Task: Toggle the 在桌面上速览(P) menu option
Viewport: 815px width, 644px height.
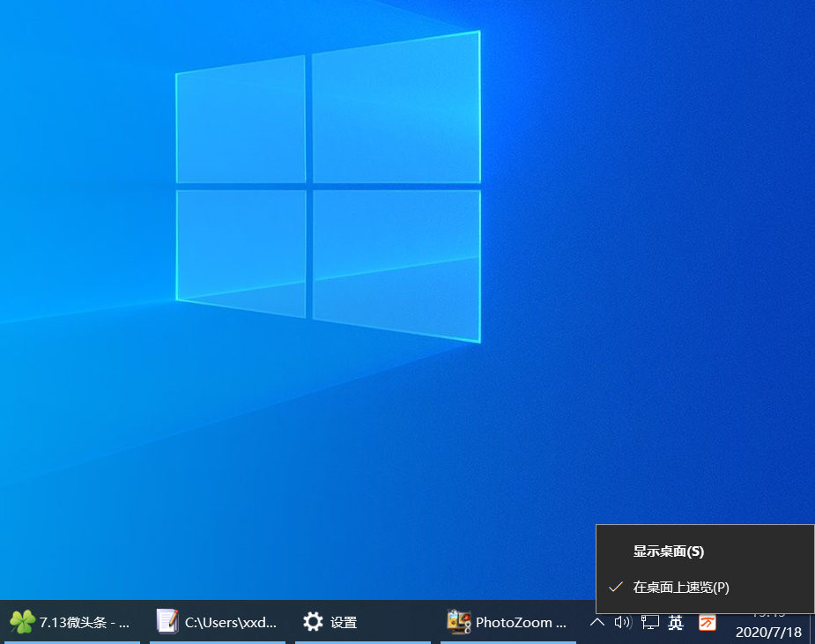Action: pyautogui.click(x=705, y=588)
